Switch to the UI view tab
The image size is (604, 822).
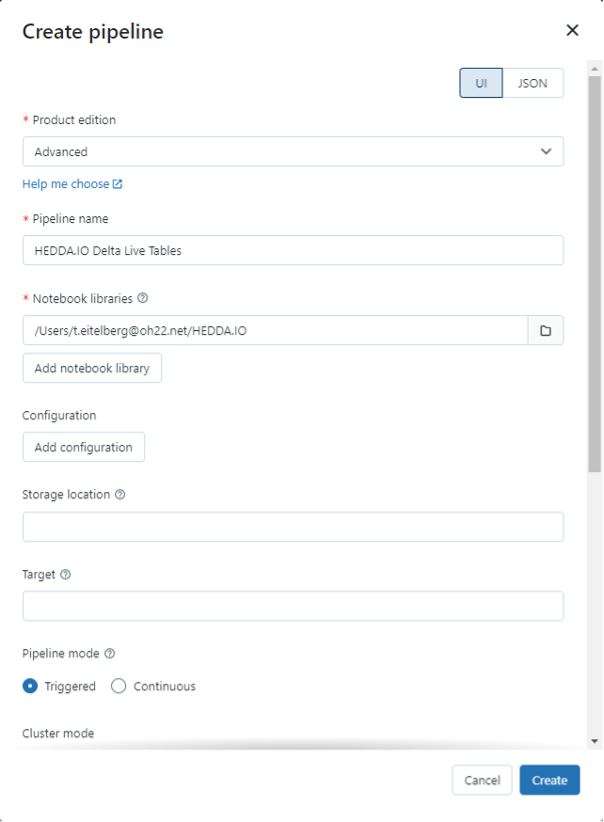481,83
